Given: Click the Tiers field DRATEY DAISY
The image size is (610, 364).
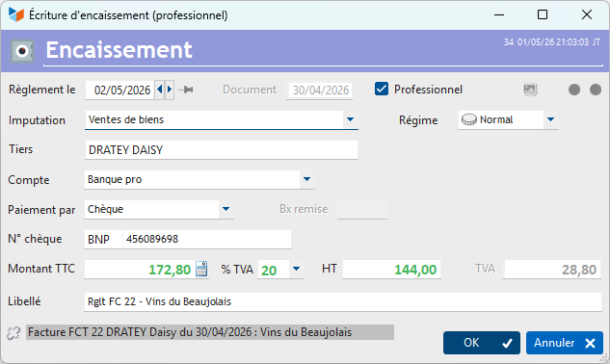Looking at the screenshot, I should tap(221, 149).
